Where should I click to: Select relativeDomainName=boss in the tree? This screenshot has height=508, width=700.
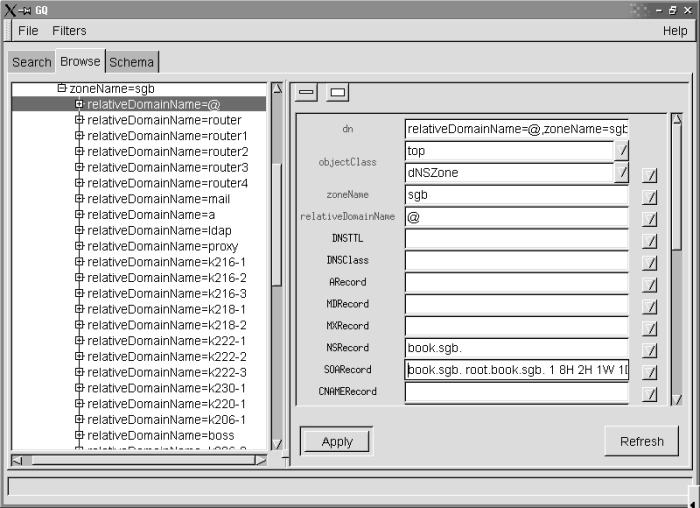[x=160, y=436]
